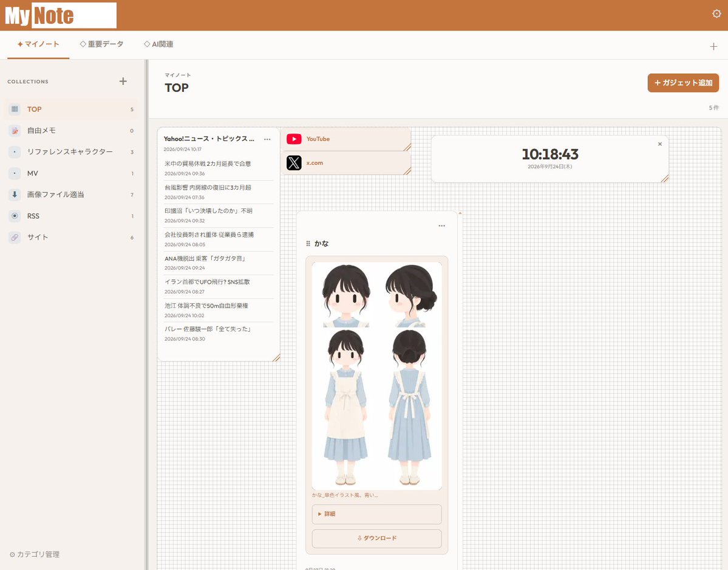
Task: Grab the かな card drag handle
Action: (x=308, y=244)
